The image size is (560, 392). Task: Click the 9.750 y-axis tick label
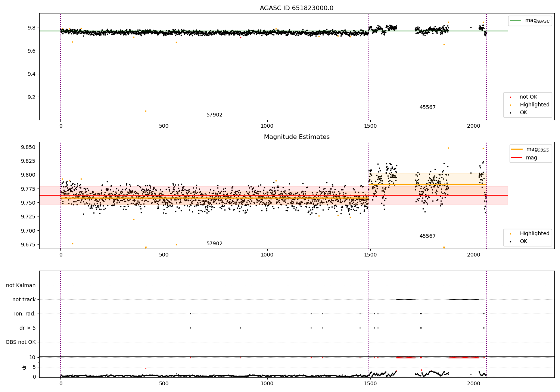(x=28, y=203)
